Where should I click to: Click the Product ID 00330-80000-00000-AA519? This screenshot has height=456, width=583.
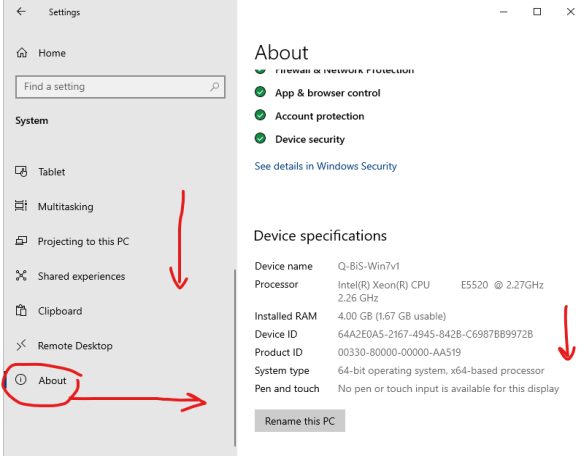(399, 352)
